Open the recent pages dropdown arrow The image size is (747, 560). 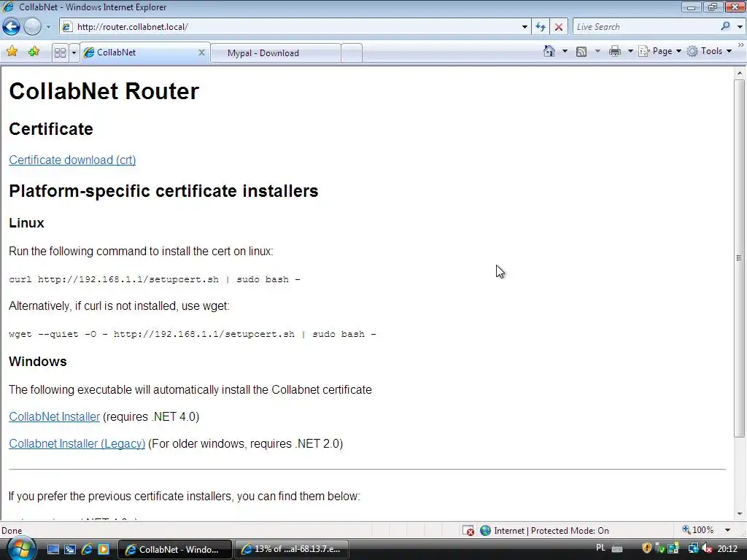pos(48,27)
